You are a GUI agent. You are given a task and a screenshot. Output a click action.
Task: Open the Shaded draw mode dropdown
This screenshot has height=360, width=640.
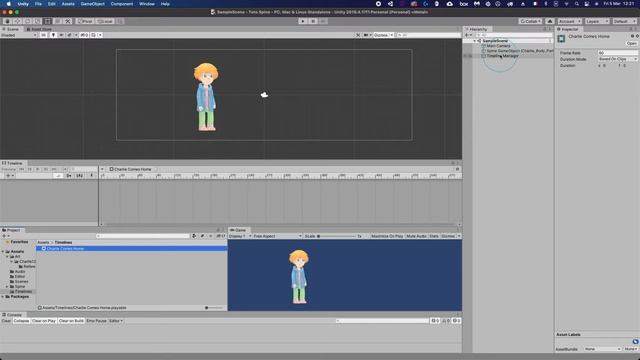(18, 35)
